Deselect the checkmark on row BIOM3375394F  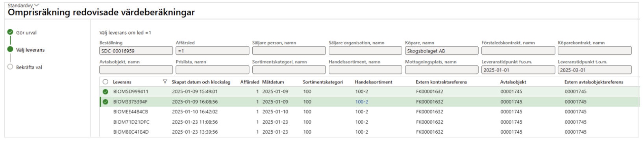pos(105,102)
